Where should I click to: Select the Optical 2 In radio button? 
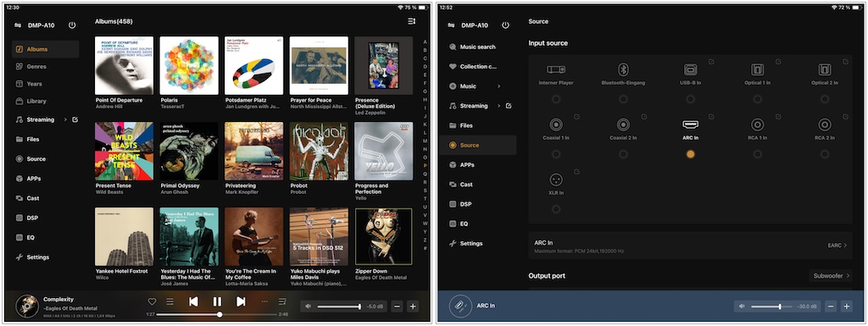tap(825, 99)
